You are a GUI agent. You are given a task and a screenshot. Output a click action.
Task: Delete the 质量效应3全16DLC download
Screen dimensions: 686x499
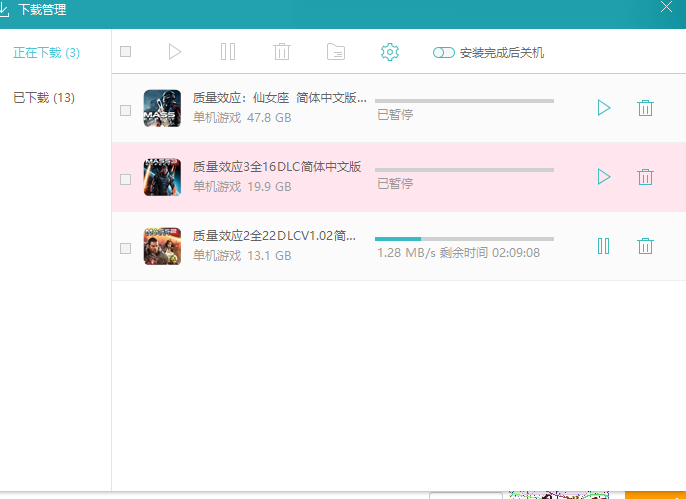645,177
